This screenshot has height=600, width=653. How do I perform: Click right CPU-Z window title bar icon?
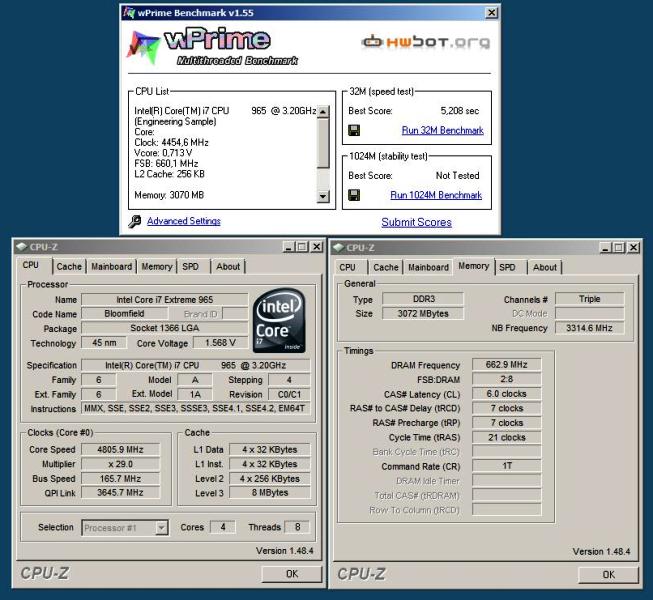tap(339, 248)
